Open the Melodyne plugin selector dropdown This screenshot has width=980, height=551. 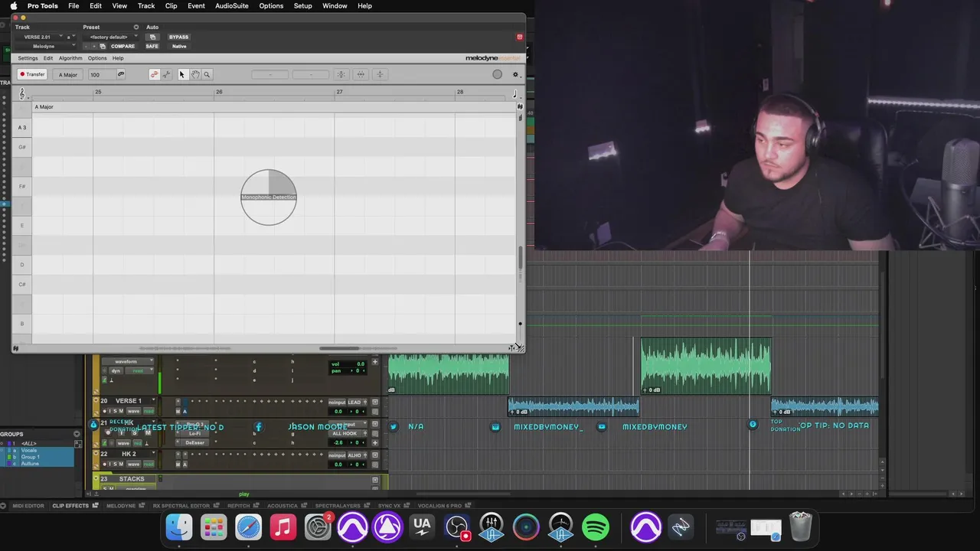[x=44, y=46]
